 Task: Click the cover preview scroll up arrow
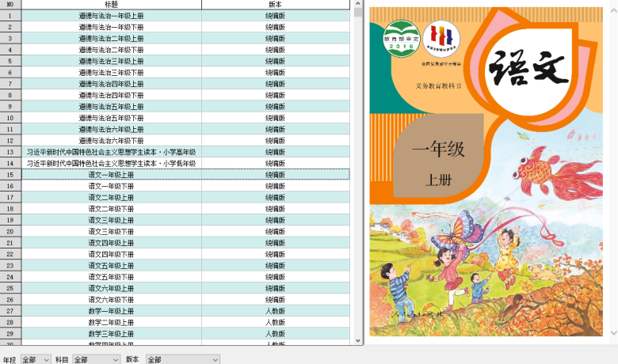click(614, 10)
